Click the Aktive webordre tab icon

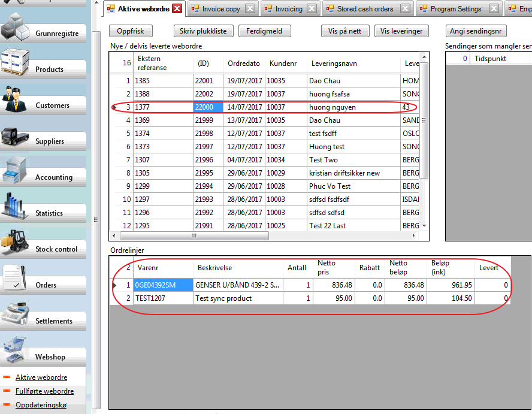coord(111,9)
